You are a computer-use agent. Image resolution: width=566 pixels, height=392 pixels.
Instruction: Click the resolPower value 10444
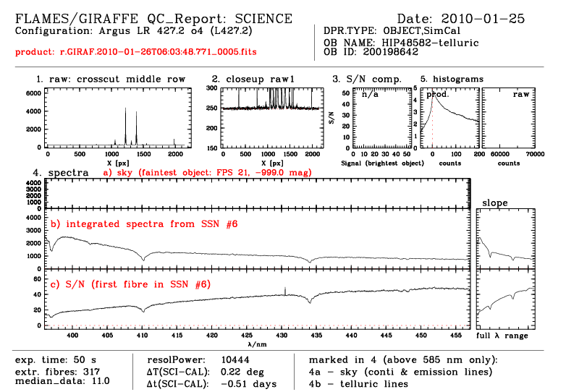235,360
